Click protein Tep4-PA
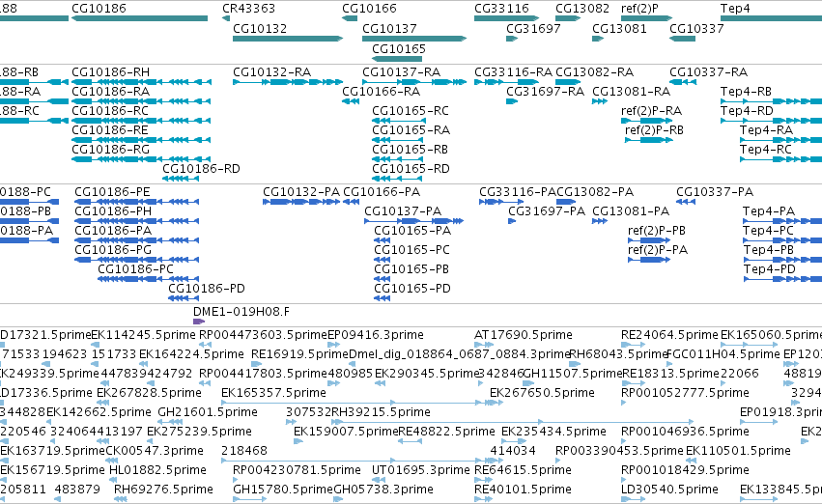The image size is (822, 504). click(769, 211)
